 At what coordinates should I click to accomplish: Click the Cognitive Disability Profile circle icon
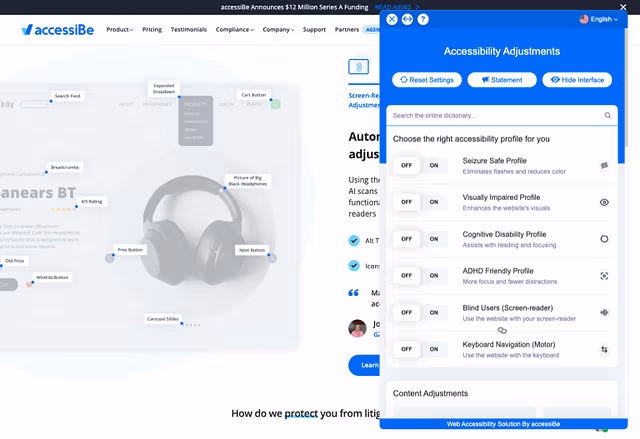click(604, 239)
